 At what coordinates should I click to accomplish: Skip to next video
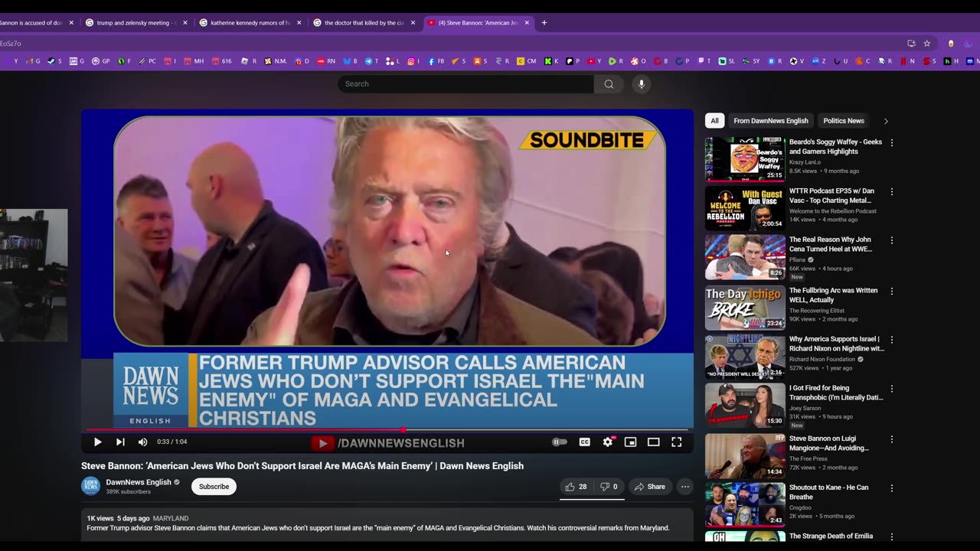point(120,442)
